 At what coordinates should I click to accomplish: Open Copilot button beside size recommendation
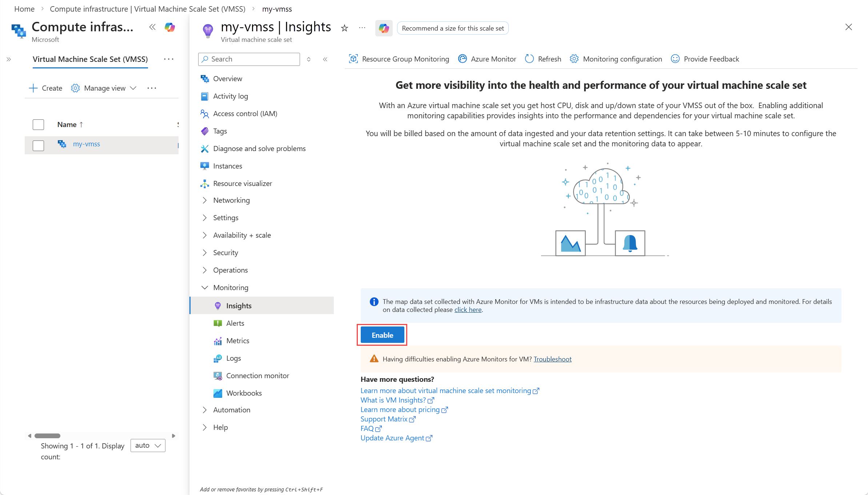coord(384,28)
